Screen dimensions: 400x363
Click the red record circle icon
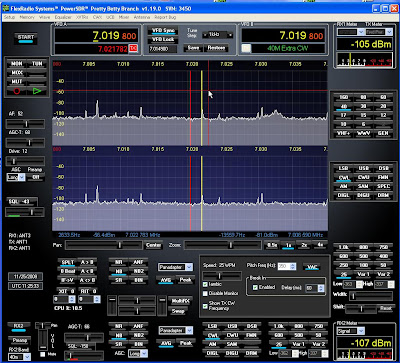[16, 91]
